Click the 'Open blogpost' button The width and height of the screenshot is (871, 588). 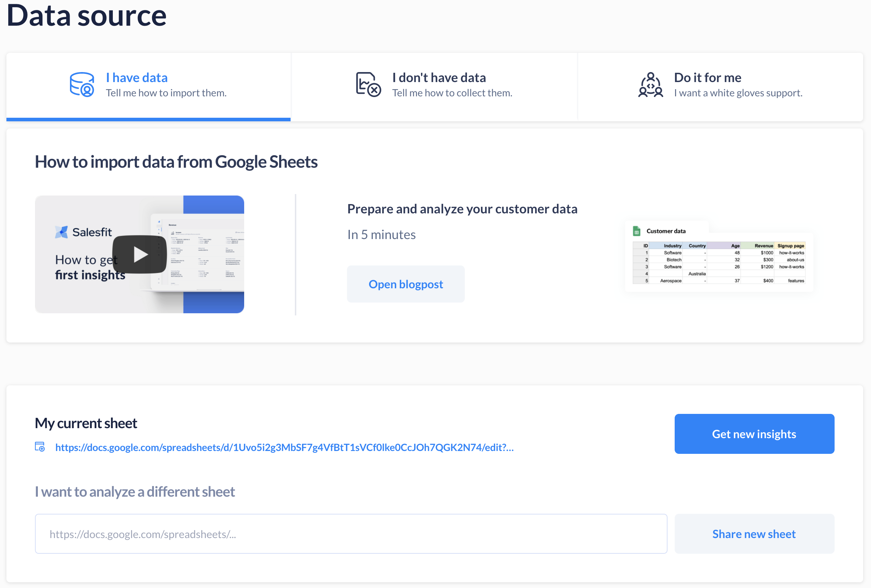(406, 284)
